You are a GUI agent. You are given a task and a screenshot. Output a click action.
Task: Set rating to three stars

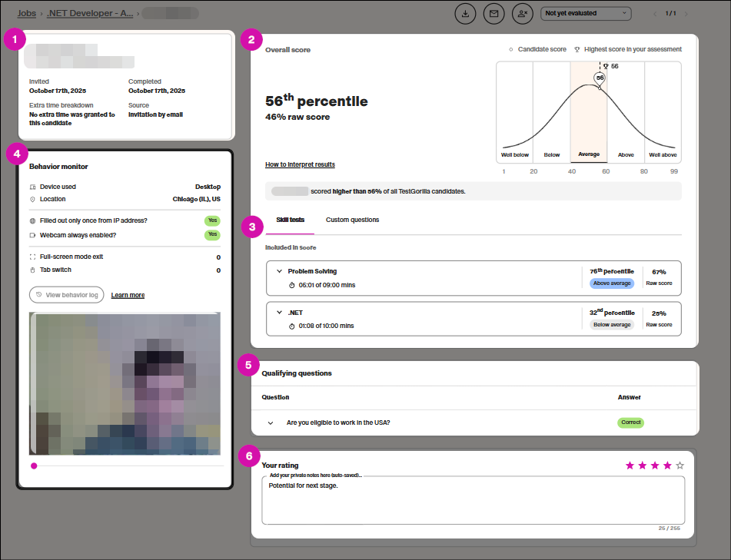pyautogui.click(x=655, y=466)
